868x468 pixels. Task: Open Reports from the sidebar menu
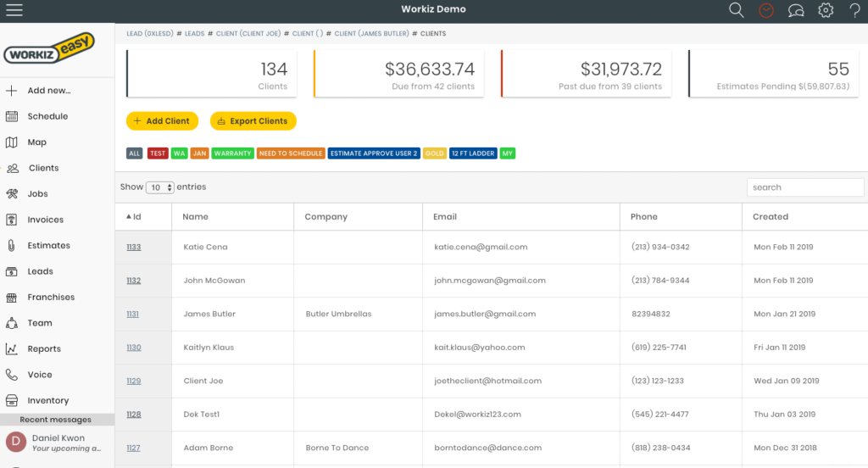click(44, 348)
